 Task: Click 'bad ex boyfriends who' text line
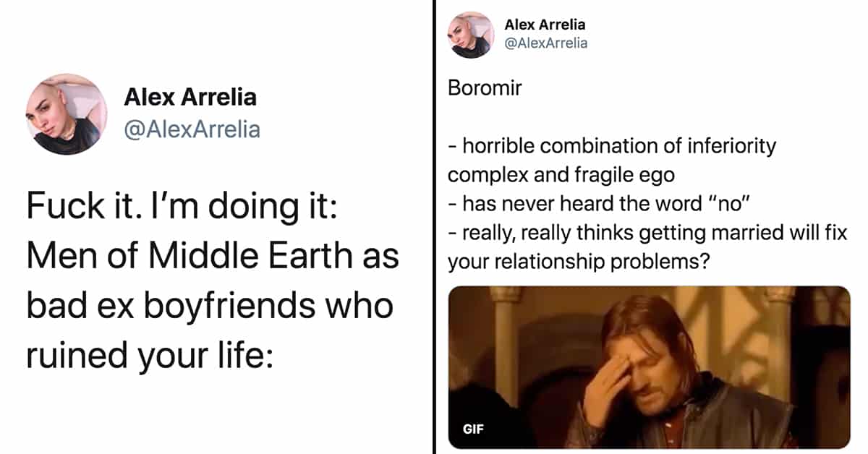coord(210,306)
